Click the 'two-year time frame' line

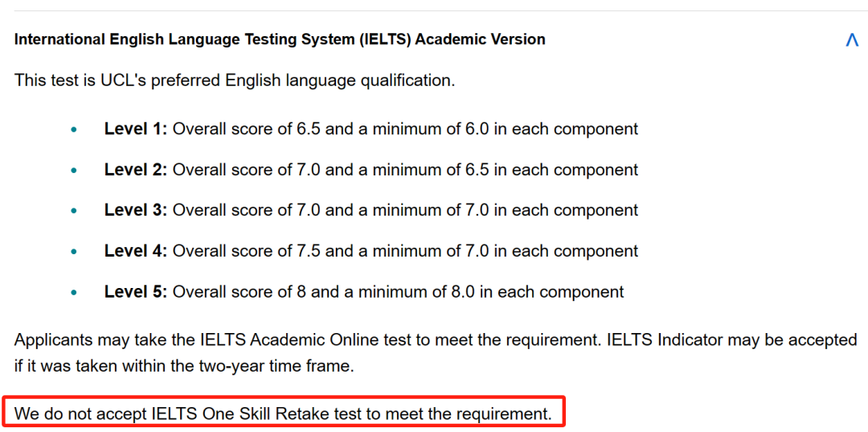click(x=184, y=367)
